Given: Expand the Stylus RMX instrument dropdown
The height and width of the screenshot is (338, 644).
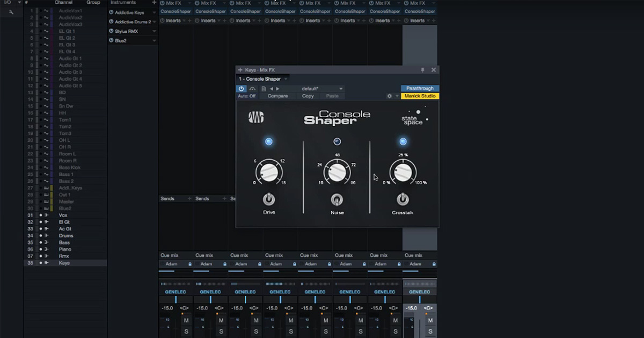Looking at the screenshot, I should pos(155,31).
